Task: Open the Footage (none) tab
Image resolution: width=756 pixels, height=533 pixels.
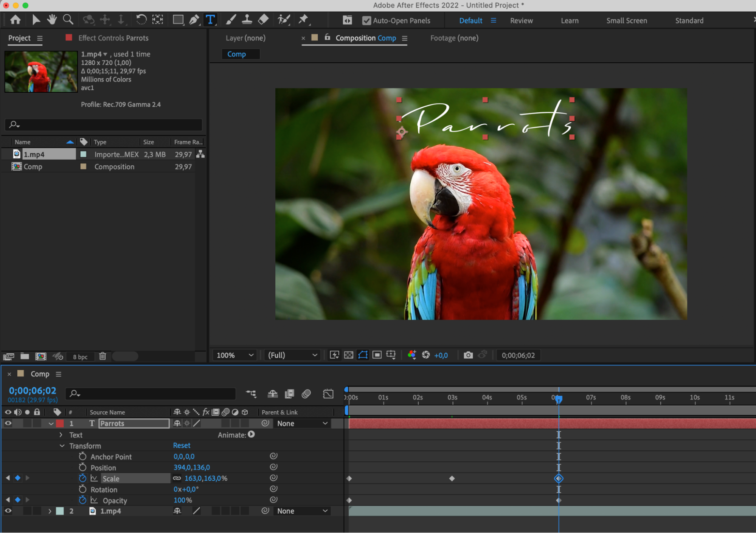Action: tap(454, 38)
